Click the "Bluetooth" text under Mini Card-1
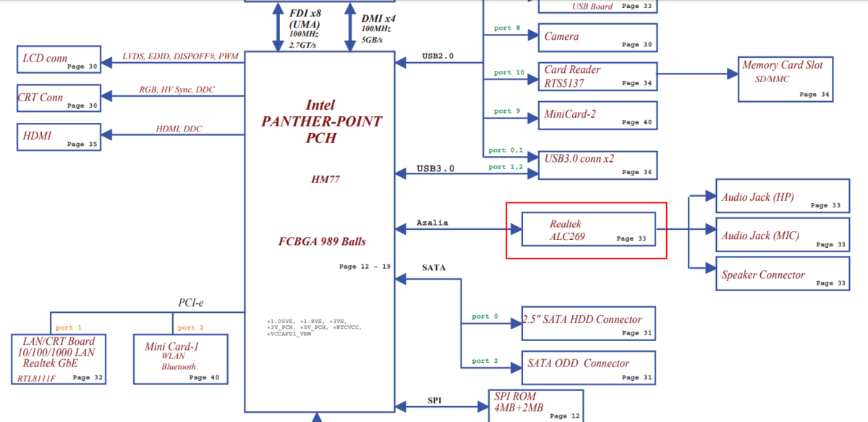The width and height of the screenshot is (868, 422). [x=178, y=367]
